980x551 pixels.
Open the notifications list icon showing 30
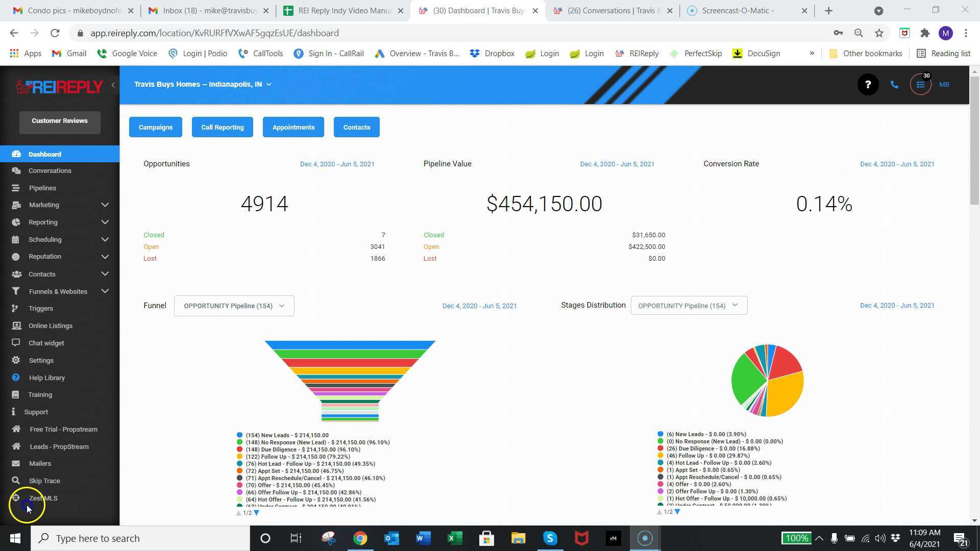coord(920,85)
